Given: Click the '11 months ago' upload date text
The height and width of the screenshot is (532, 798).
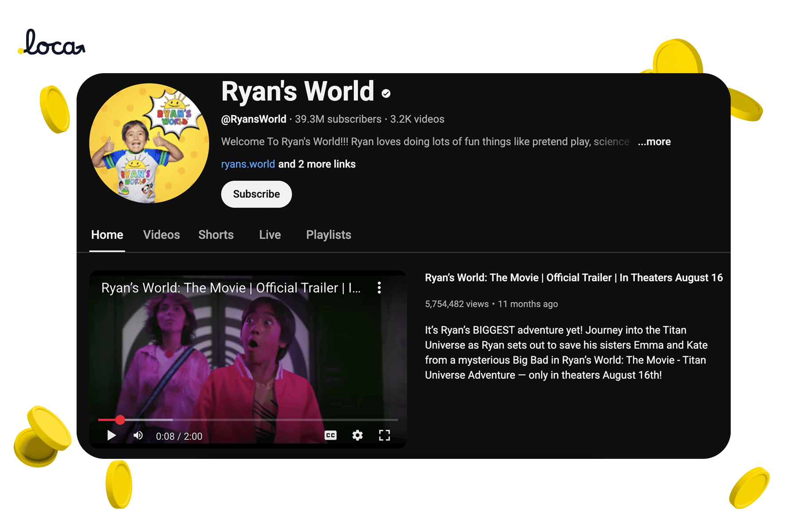Looking at the screenshot, I should click(x=528, y=304).
